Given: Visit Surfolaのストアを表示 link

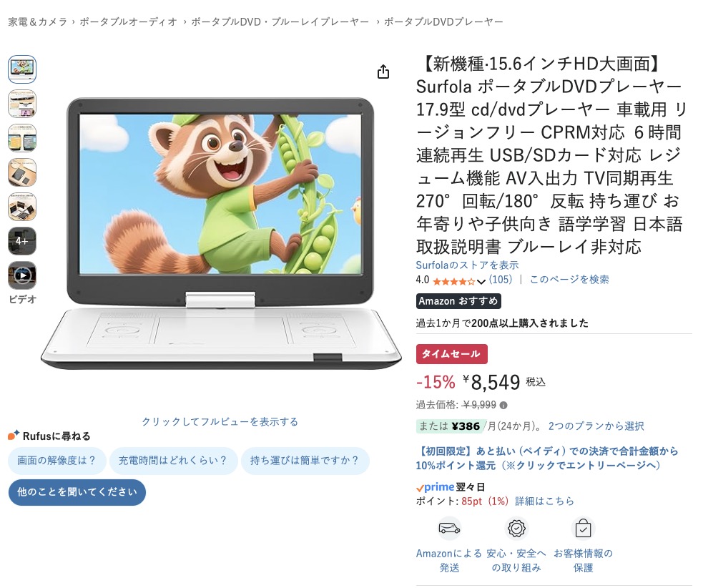Looking at the screenshot, I should pyautogui.click(x=467, y=265).
